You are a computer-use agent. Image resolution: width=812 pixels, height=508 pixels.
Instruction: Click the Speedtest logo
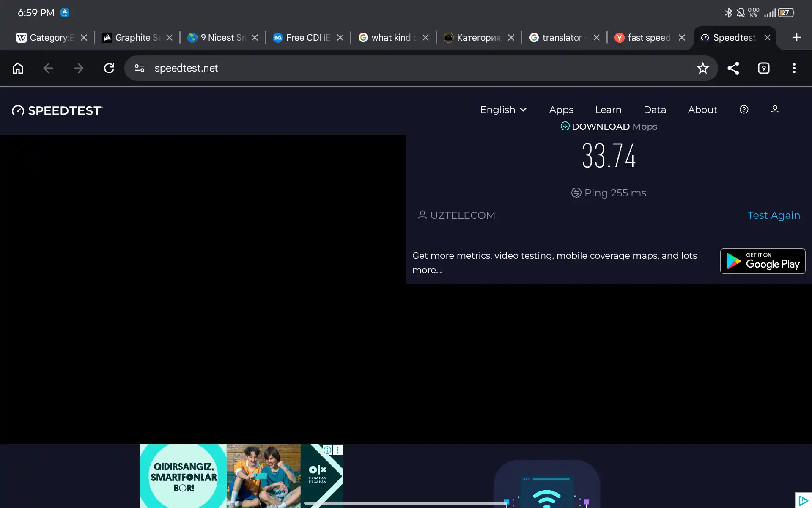57,110
